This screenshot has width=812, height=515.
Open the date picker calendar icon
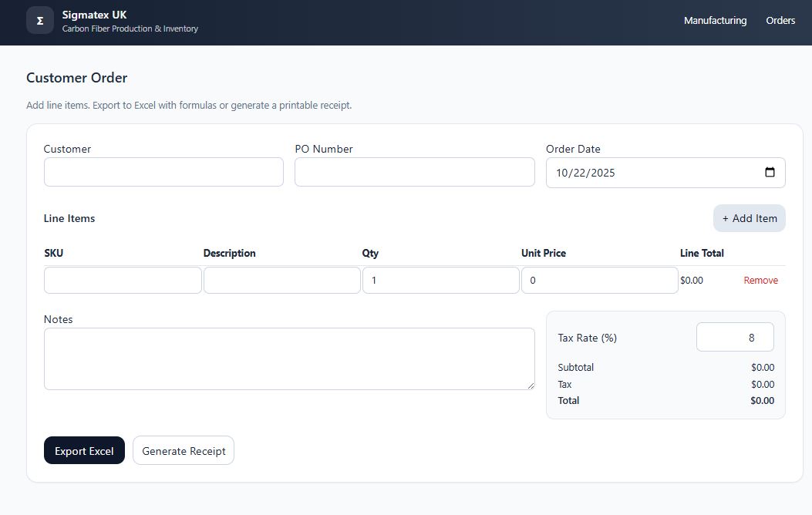click(770, 173)
